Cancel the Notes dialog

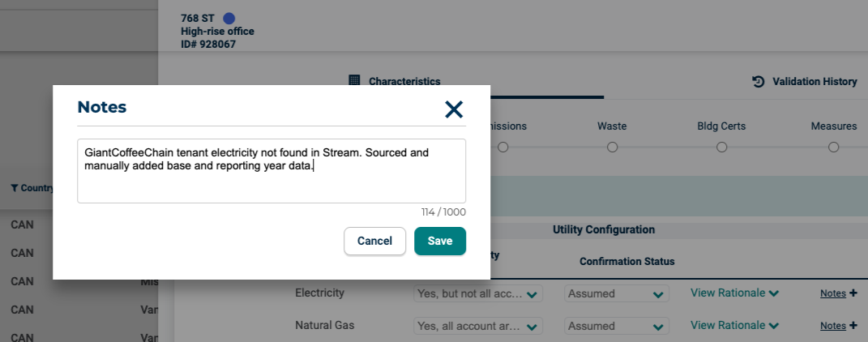point(374,241)
